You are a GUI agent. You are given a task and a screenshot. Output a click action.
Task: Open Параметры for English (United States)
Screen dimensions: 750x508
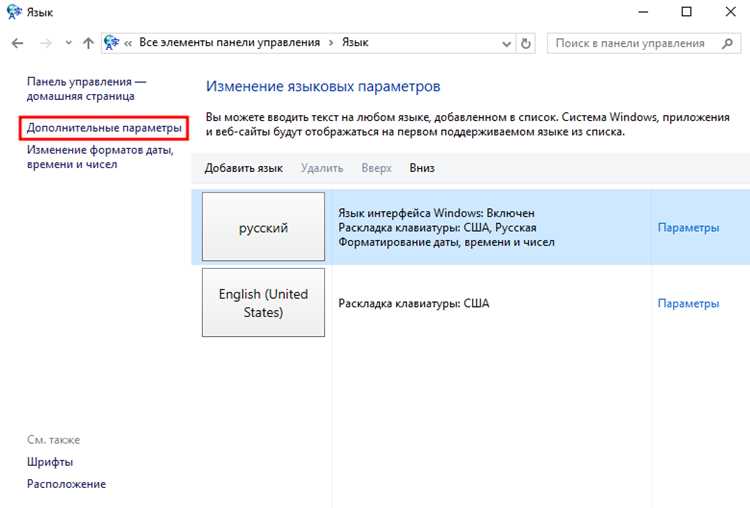(x=688, y=303)
